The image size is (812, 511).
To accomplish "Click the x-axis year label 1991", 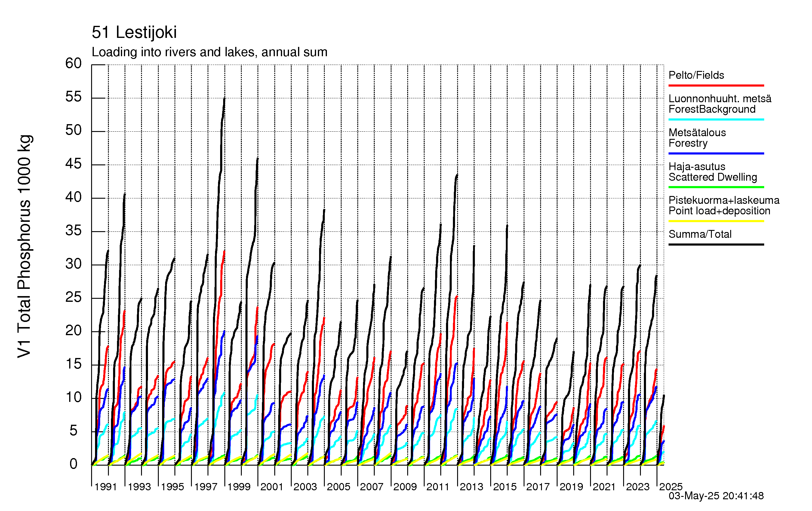I will tap(106, 487).
